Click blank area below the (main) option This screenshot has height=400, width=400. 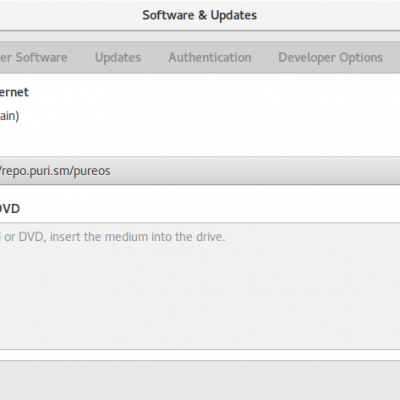pos(200,140)
